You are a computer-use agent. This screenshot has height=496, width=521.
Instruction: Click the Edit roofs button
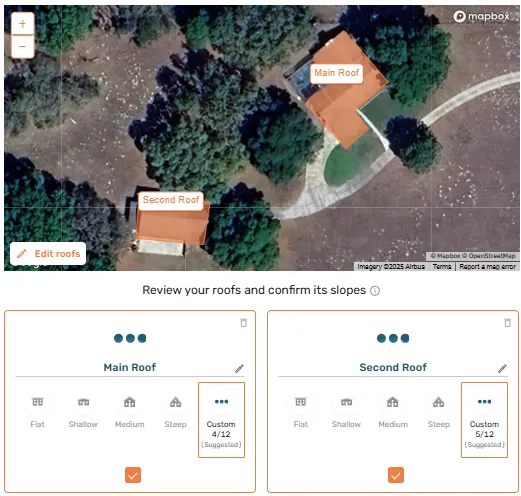coord(48,254)
